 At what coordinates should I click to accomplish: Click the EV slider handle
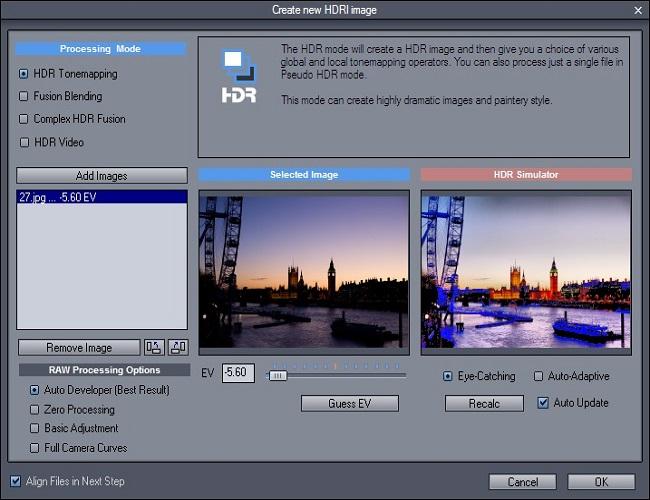pyautogui.click(x=278, y=375)
